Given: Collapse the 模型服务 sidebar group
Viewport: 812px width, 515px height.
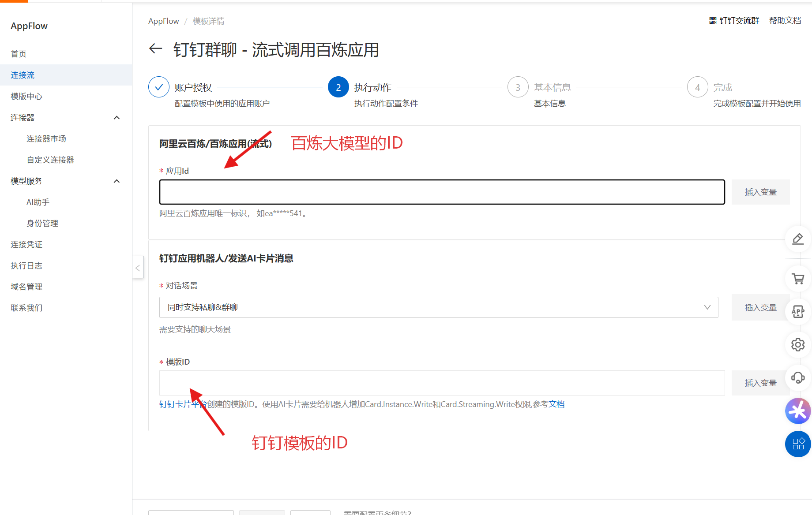Looking at the screenshot, I should point(117,181).
